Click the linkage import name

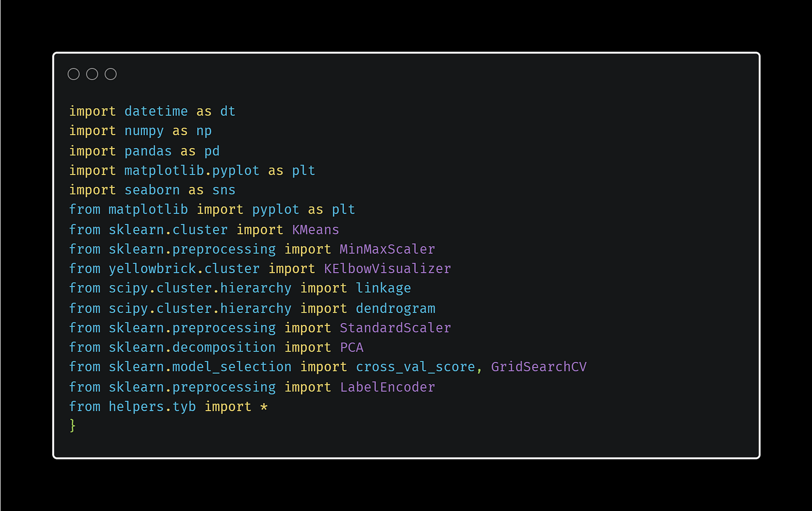[383, 289]
